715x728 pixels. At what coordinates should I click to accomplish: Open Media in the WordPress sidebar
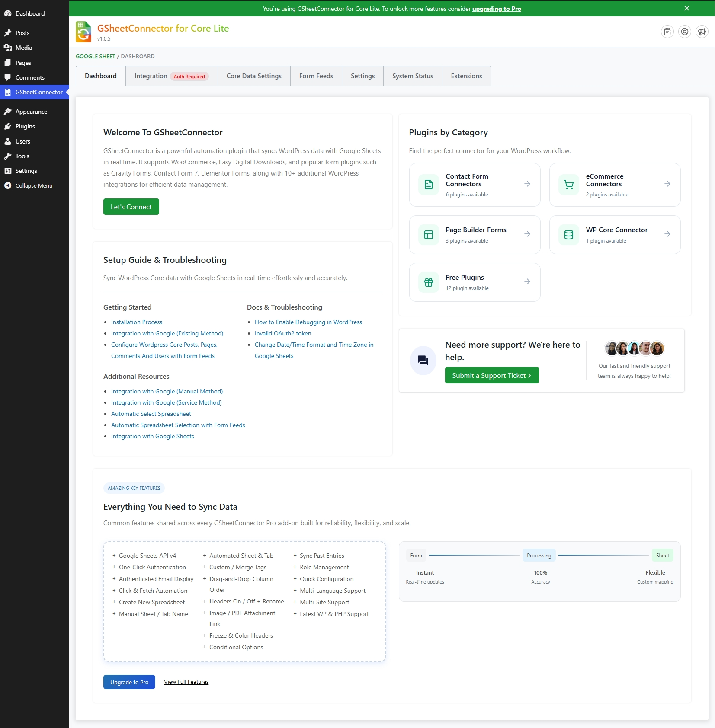[35, 48]
